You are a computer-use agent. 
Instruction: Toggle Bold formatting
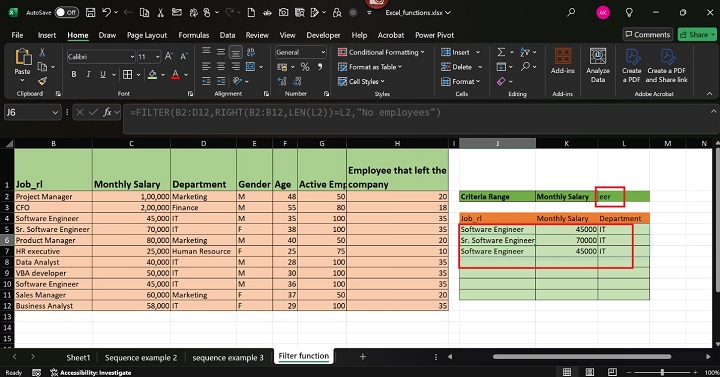pos(73,74)
